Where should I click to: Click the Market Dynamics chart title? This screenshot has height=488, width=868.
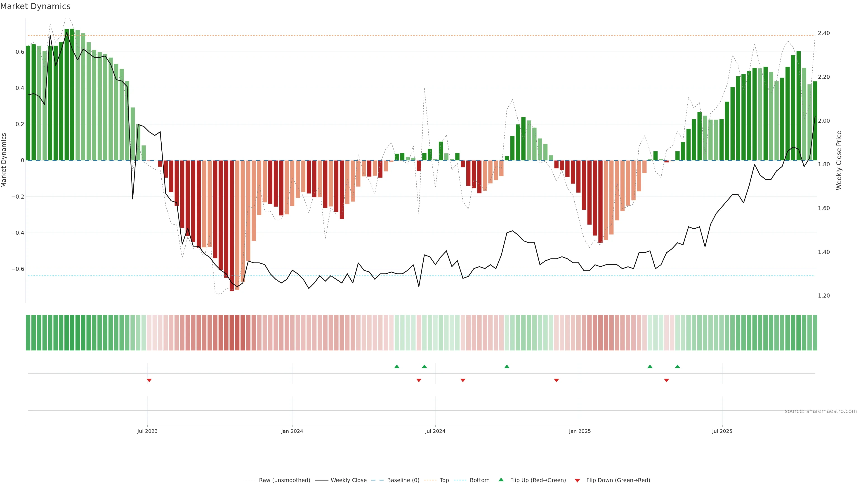point(35,6)
